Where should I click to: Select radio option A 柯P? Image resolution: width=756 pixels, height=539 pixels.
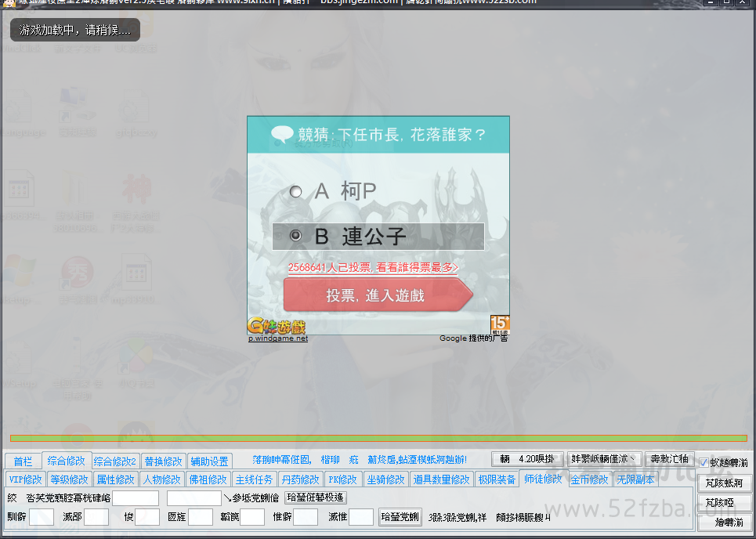tap(295, 192)
